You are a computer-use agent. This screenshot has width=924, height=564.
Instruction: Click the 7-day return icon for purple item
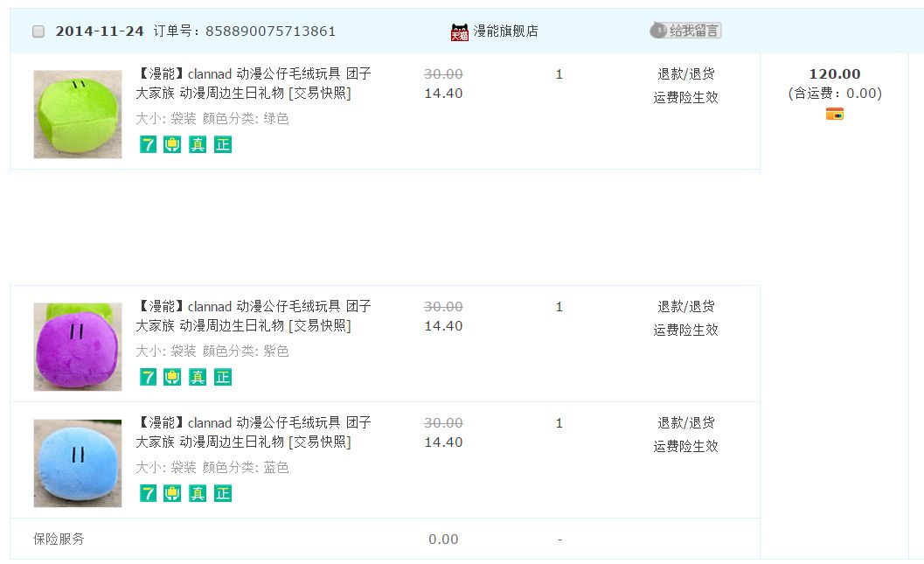click(149, 377)
